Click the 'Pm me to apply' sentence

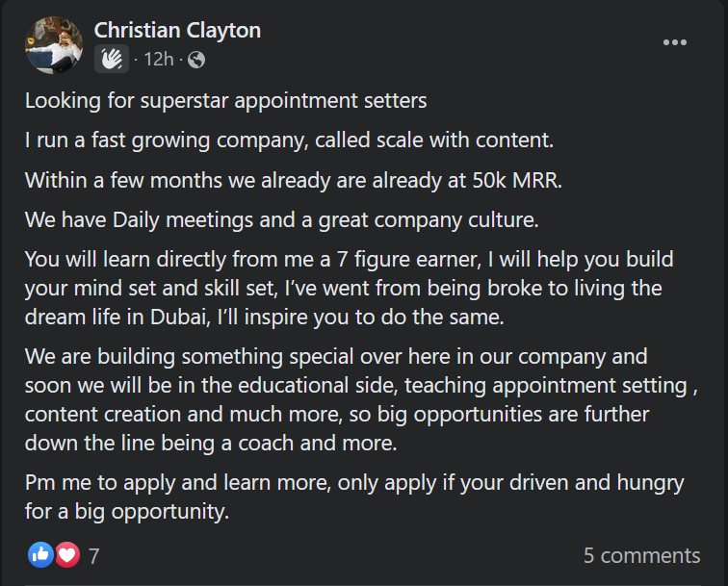pyautogui.click(x=354, y=497)
